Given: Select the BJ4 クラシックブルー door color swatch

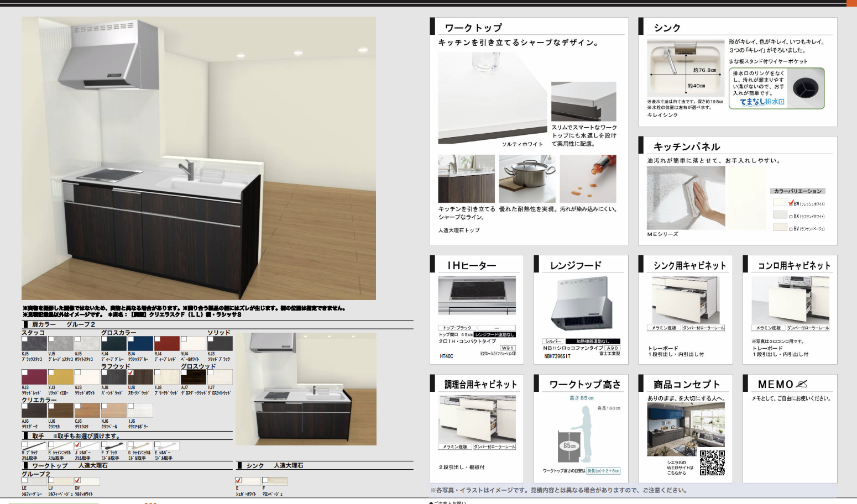Looking at the screenshot, I should [x=140, y=343].
